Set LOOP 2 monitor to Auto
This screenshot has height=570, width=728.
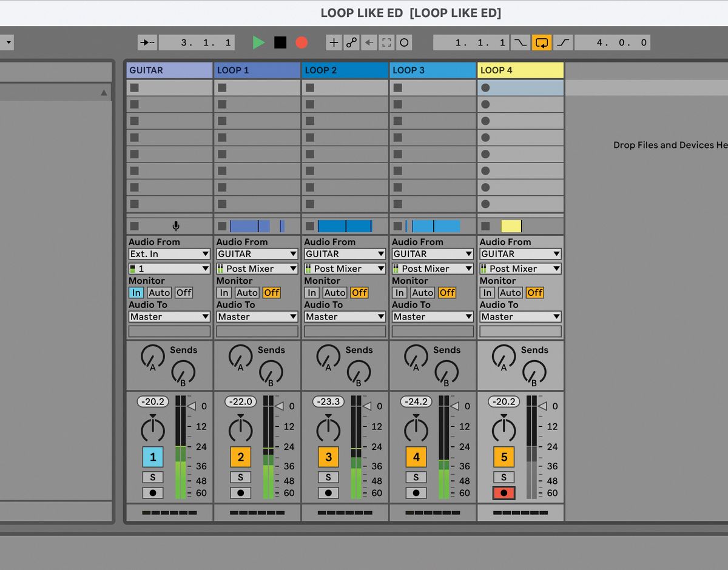pos(335,292)
